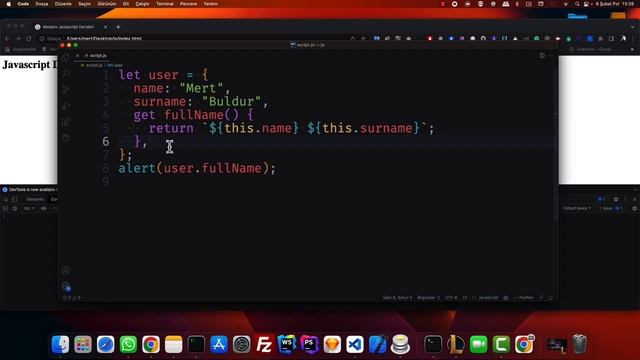Open League of Legends from the Dock
Viewport: 640px width, 360px height.
[x=456, y=344]
